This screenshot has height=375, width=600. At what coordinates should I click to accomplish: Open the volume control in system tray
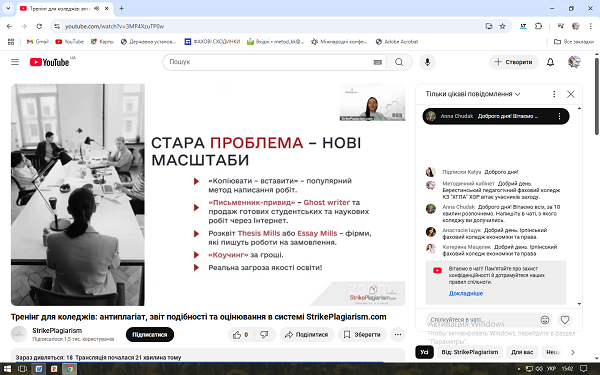coord(540,369)
